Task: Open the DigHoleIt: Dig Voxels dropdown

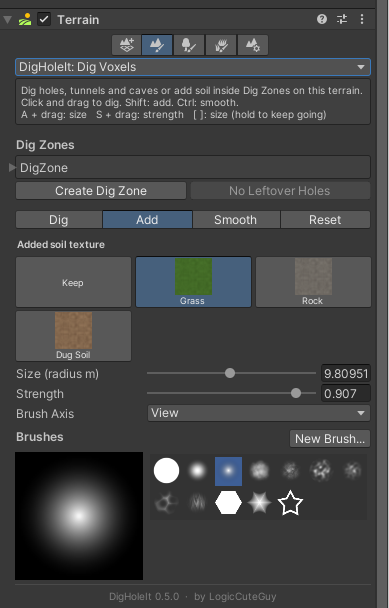Action: coord(193,67)
